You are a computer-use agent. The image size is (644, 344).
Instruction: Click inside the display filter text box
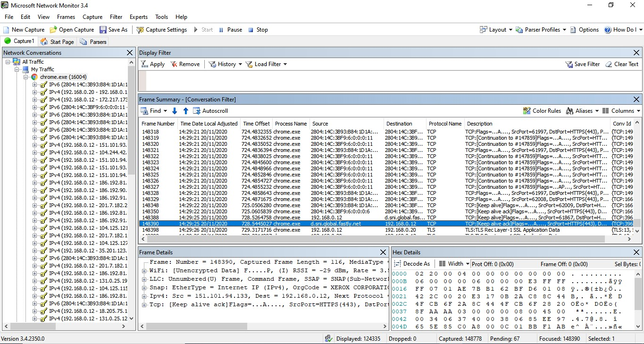pyautogui.click(x=393, y=81)
